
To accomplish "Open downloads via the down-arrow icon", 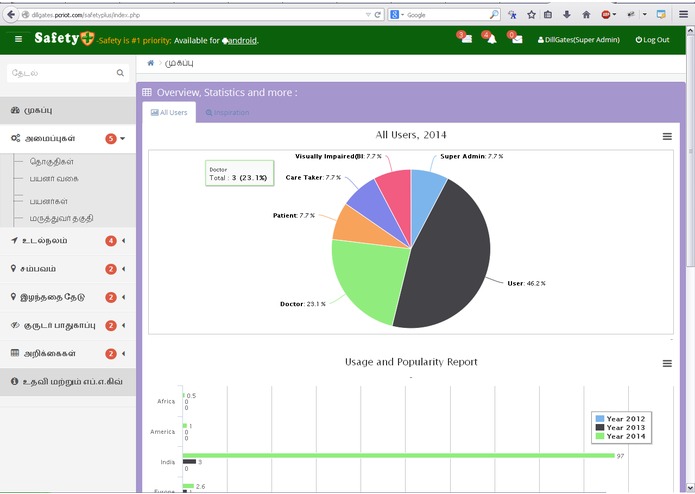I will (567, 15).
